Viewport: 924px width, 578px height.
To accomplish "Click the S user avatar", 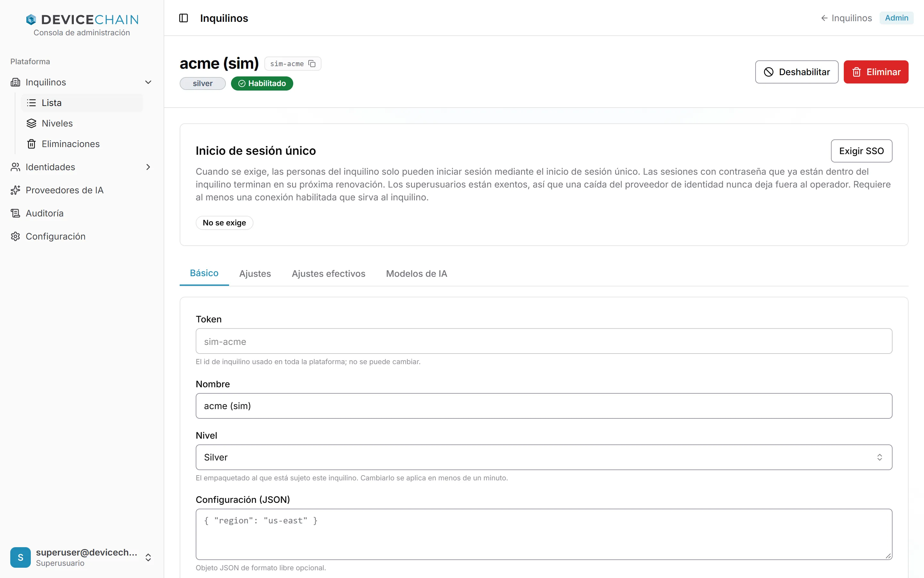I will [21, 557].
